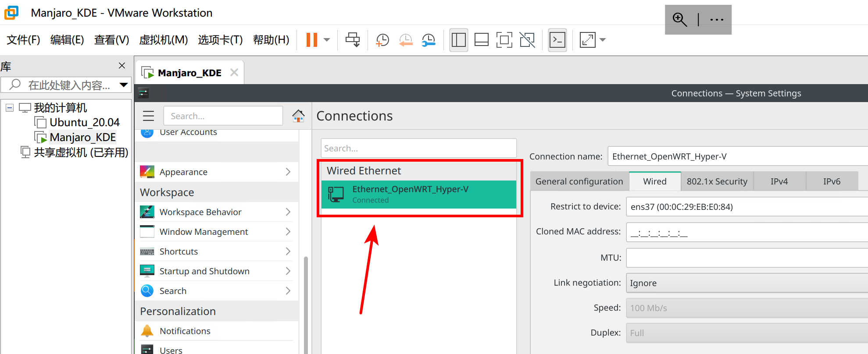
Task: Expand the Workspace Behavior chevron
Action: 288,212
